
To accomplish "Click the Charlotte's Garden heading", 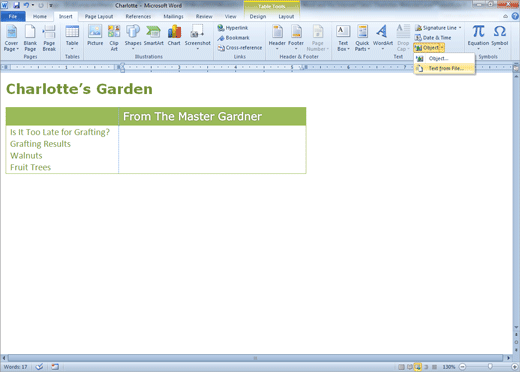I will 79,89.
